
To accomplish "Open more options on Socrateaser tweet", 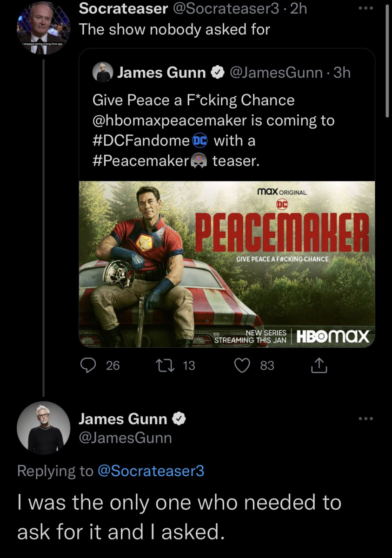I will tap(365, 9).
